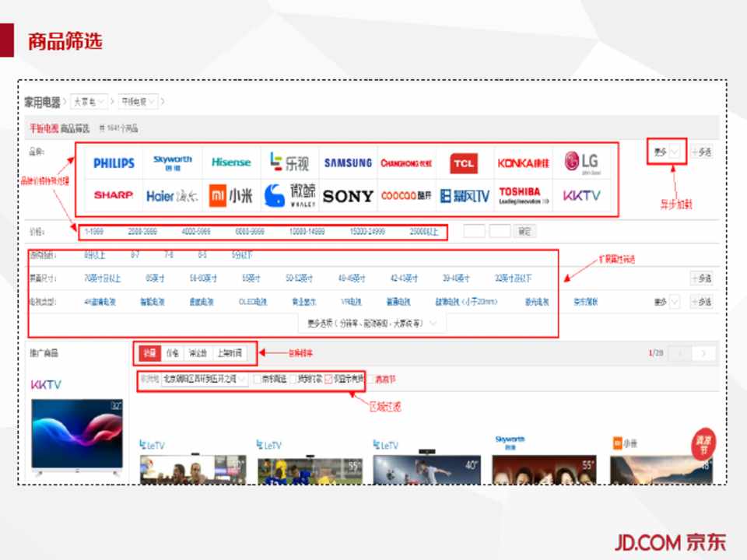Uncheck the 仅显示有货 checkbox
Image resolution: width=747 pixels, height=560 pixels.
point(329,380)
